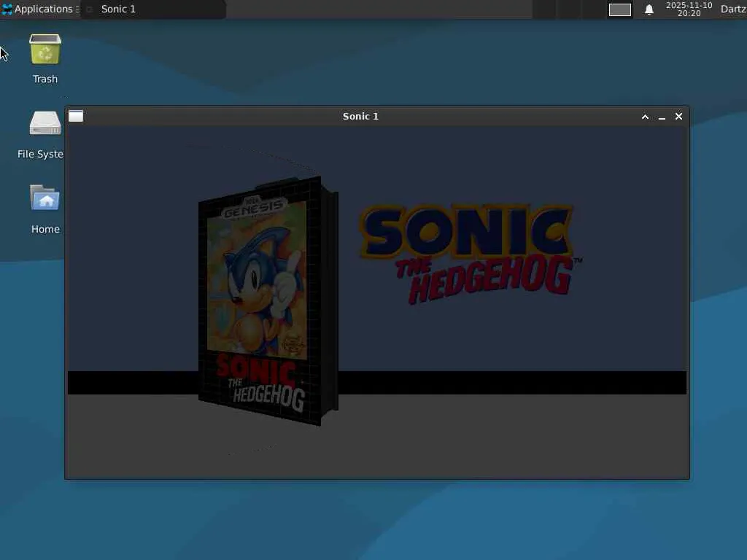Shade the Sonic 1 window with up arrow
Viewport: 747px width, 560px height.
pos(645,117)
